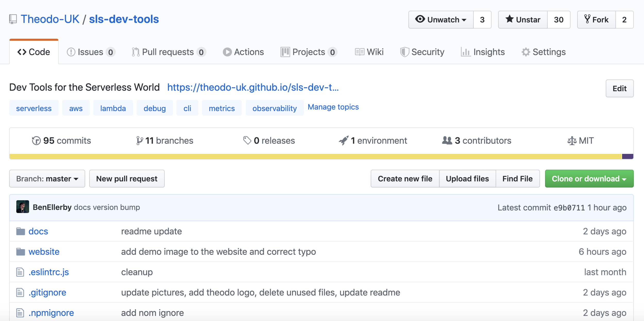Open the Unwatch notifications dropdown

coord(441,20)
